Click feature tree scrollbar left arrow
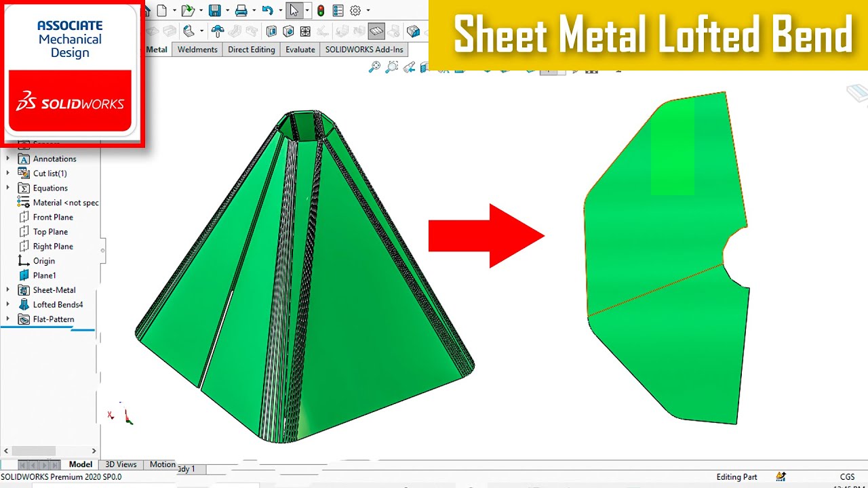Screen dimensions: 868x488 (6, 451)
